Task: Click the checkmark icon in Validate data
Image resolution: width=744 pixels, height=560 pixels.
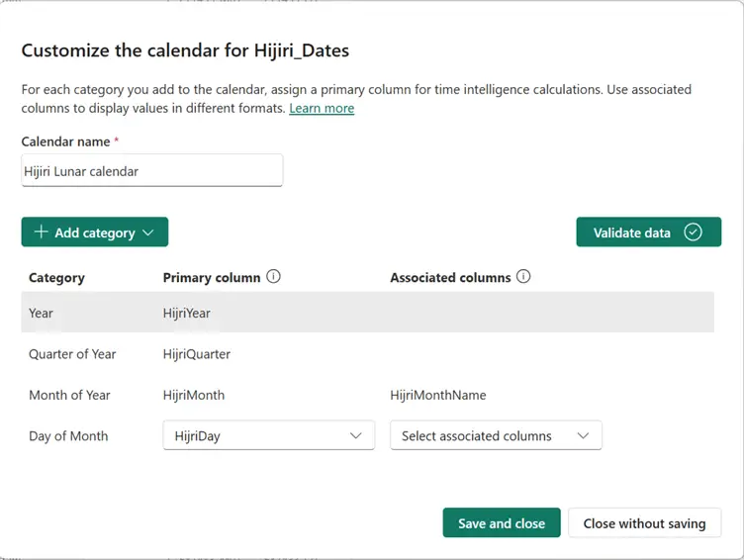Action: (693, 233)
